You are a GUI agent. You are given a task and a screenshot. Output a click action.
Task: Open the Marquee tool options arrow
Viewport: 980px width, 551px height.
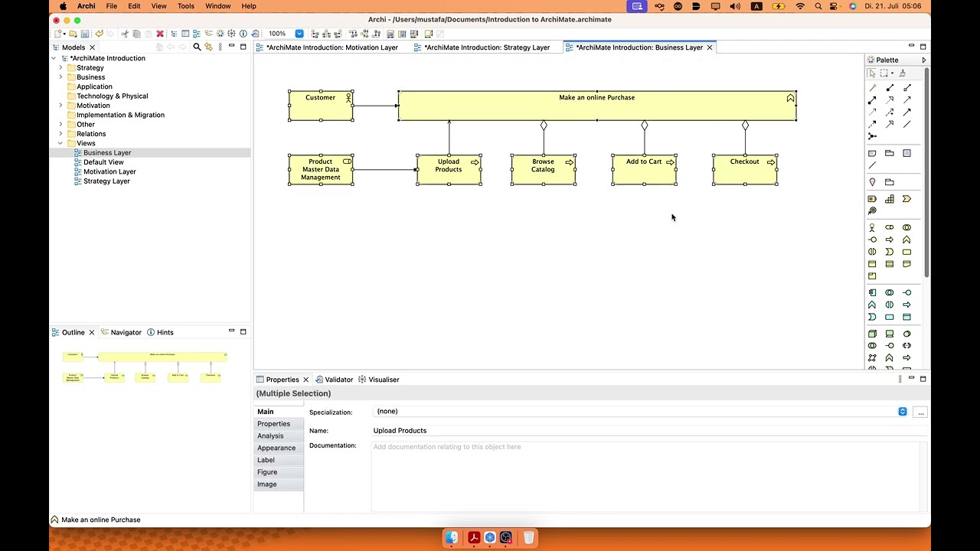coord(892,73)
